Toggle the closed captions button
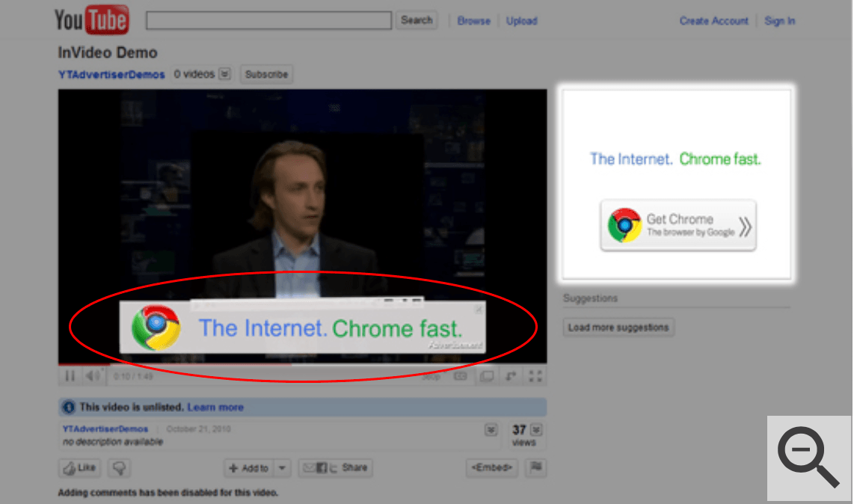This screenshot has width=854, height=504. 461,376
